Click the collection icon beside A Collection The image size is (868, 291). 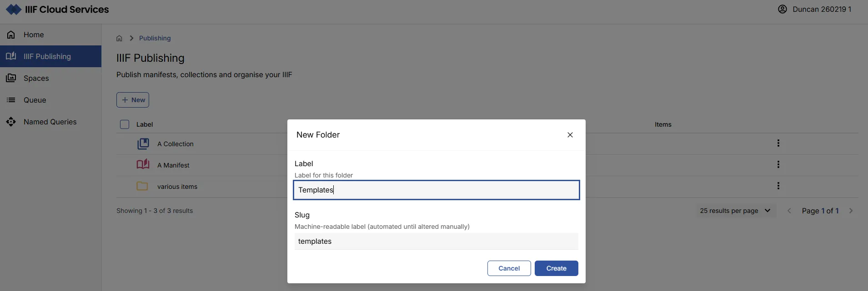pos(143,144)
